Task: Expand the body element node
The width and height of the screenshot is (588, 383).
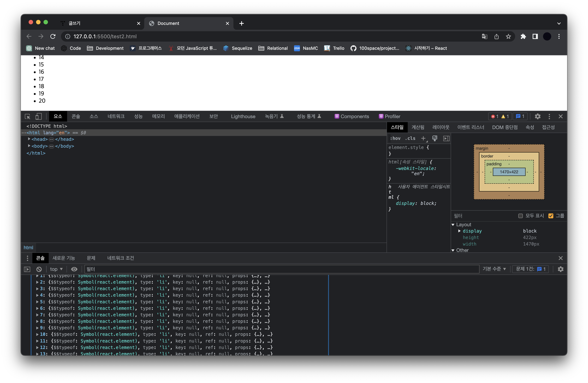Action: click(x=29, y=146)
